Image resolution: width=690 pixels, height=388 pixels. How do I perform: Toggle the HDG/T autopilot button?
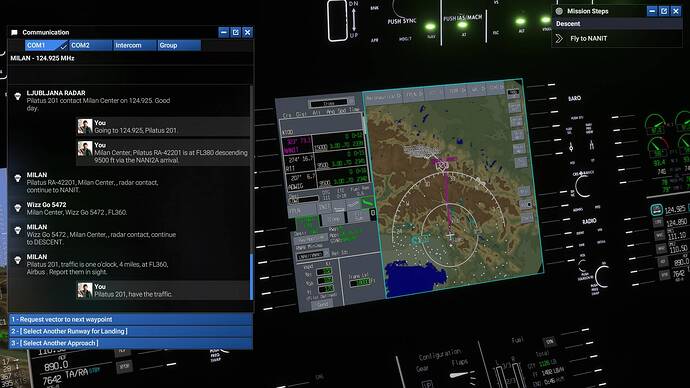[x=405, y=39]
